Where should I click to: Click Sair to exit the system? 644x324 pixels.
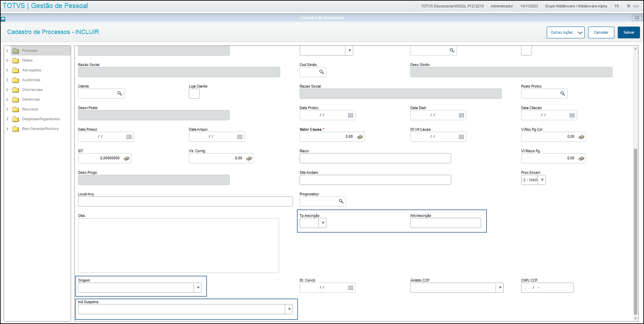(x=633, y=6)
